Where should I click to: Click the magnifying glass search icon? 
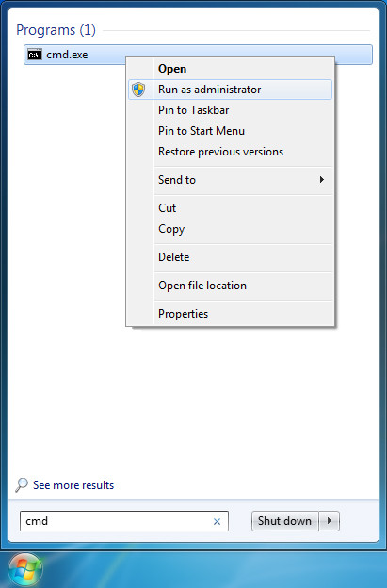[x=22, y=484]
